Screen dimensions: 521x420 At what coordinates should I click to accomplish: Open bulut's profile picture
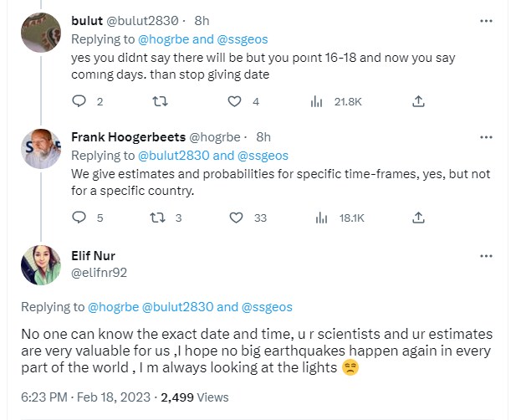40,33
